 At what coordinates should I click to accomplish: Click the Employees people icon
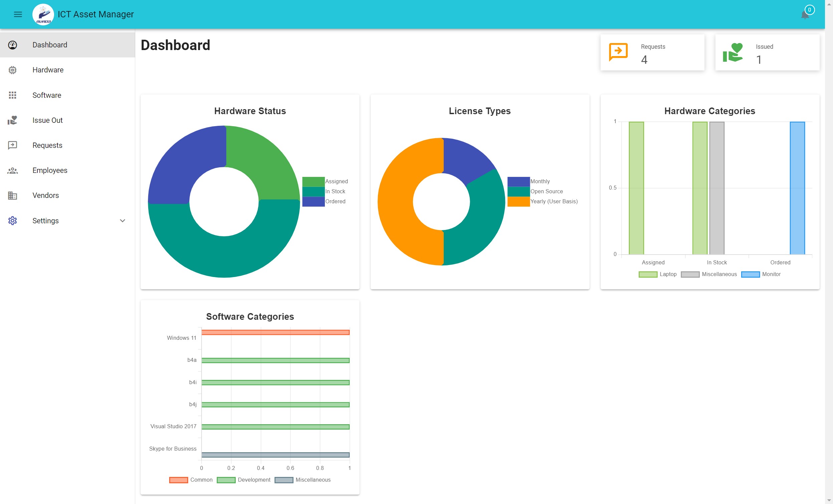12,170
